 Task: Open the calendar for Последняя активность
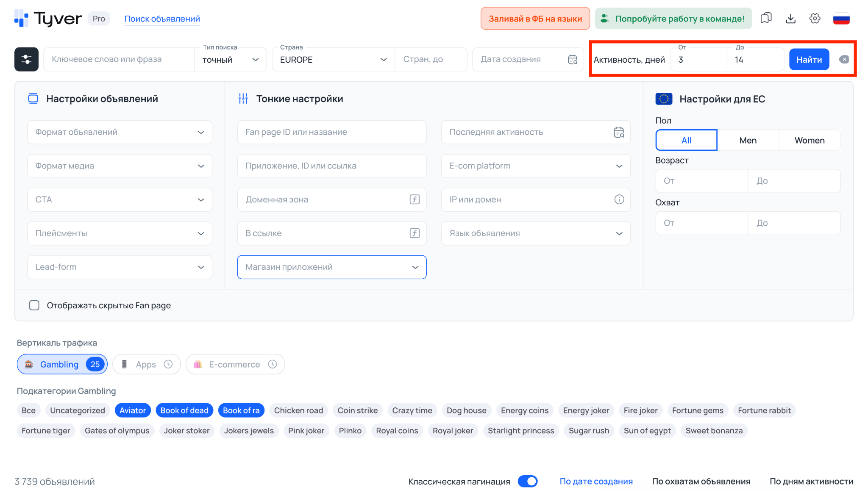(619, 132)
